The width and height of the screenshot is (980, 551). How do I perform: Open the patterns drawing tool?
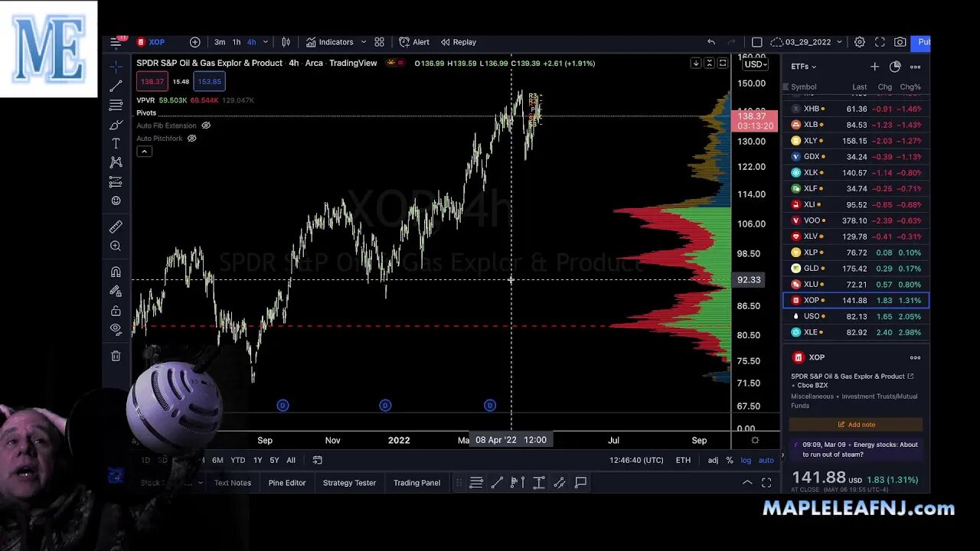point(116,162)
